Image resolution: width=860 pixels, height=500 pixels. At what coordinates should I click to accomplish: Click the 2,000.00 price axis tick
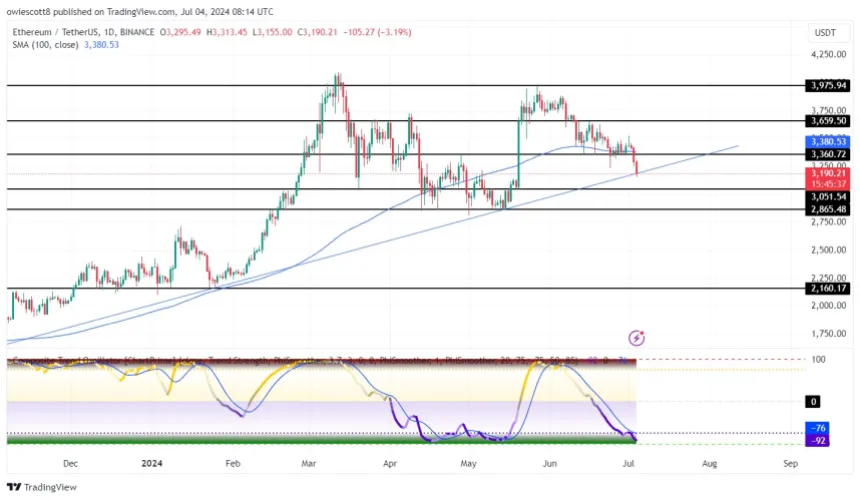click(829, 305)
